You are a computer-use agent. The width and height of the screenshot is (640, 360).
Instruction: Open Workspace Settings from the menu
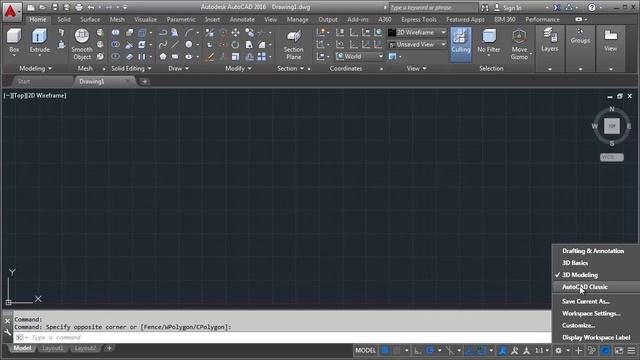[x=591, y=313]
